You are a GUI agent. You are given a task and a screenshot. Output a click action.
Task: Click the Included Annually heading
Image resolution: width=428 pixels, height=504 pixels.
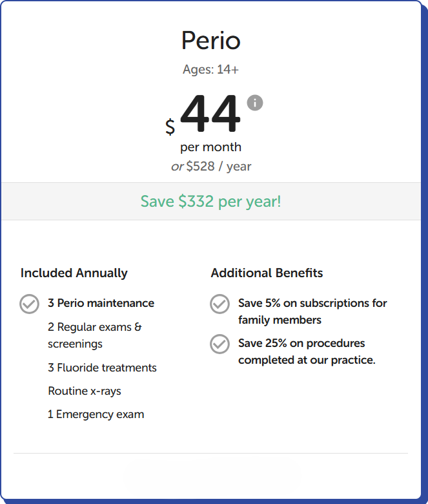(74, 273)
